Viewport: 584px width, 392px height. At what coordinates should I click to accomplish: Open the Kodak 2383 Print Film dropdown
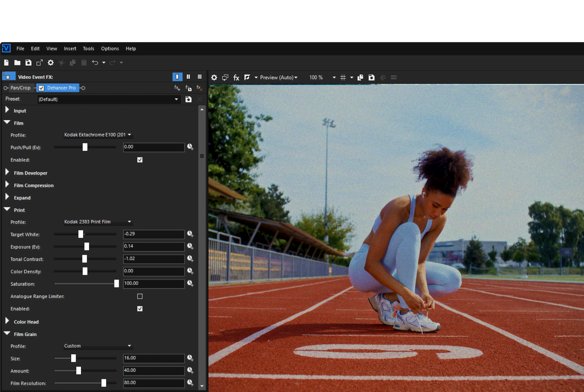[98, 222]
